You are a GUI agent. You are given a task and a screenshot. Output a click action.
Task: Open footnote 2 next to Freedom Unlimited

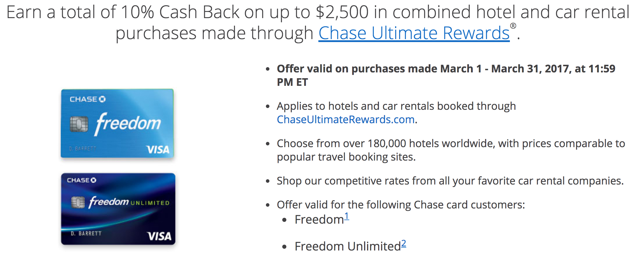pos(404,243)
